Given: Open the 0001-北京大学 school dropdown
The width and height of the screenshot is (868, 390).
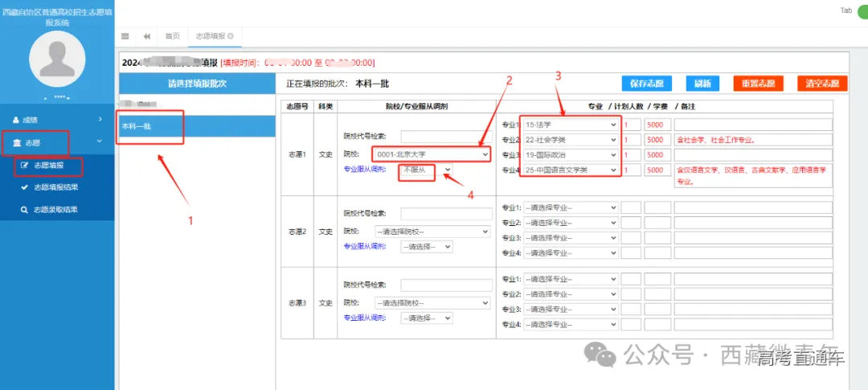Looking at the screenshot, I should [430, 154].
